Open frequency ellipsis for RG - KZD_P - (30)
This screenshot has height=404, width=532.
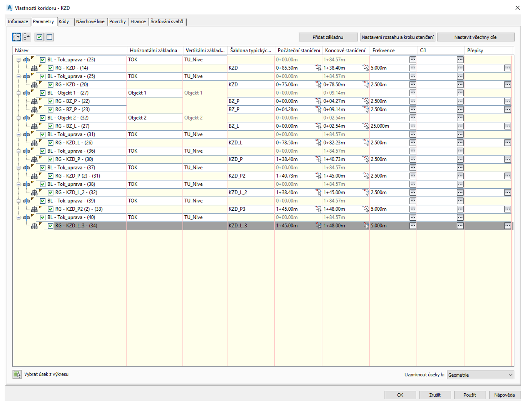coord(413,159)
